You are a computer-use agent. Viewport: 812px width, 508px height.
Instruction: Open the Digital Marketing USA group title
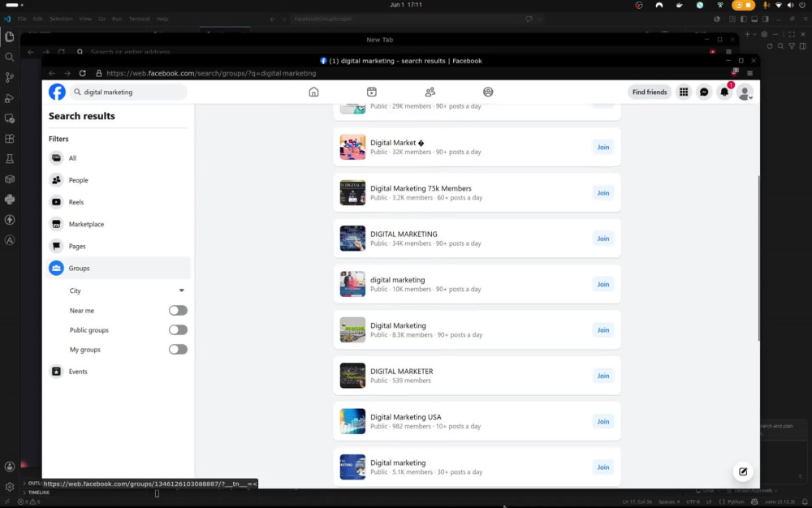[405, 417]
